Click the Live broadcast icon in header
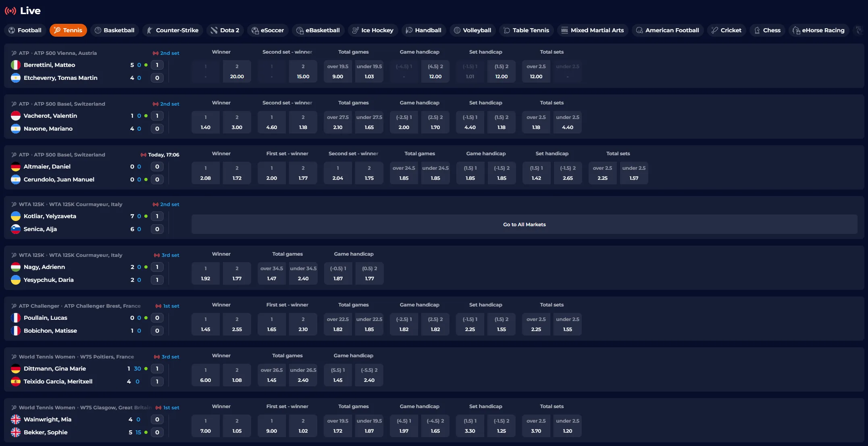 [10, 11]
